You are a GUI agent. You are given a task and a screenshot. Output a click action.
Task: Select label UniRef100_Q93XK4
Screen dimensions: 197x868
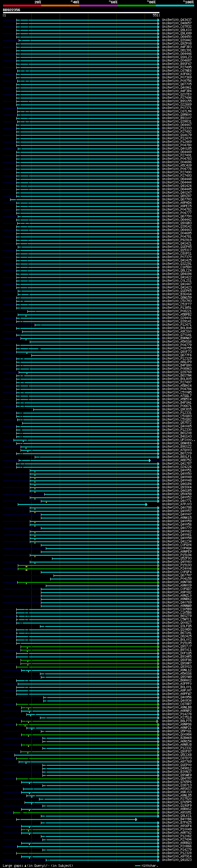[176, 487]
